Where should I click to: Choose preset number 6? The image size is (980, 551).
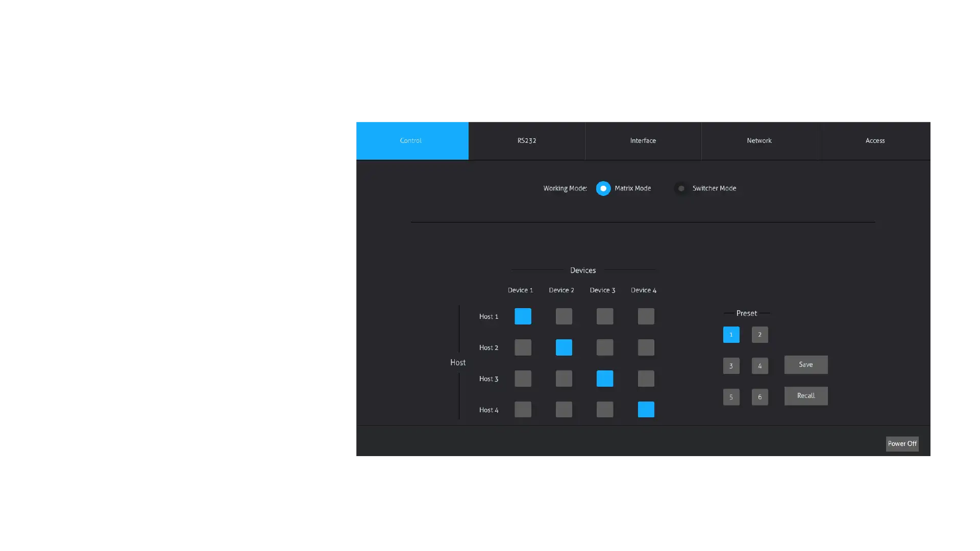759,397
